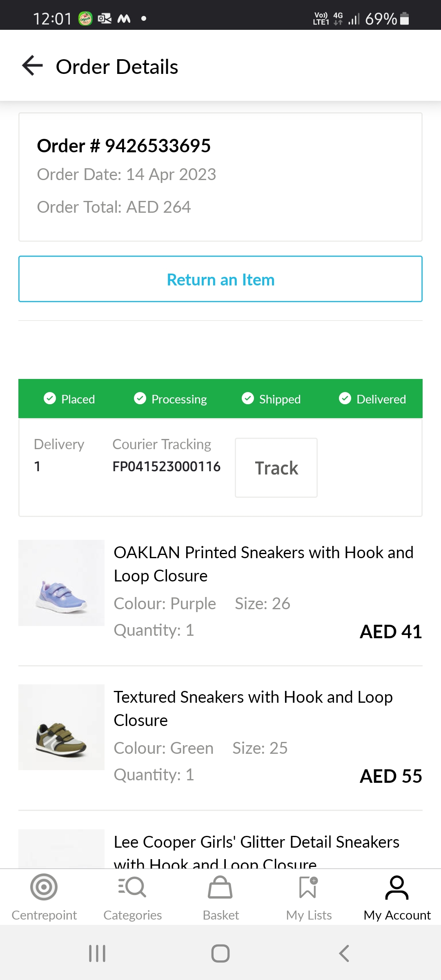Image resolution: width=441 pixels, height=980 pixels.
Task: Open the purple OAKLAN sneaker thumbnail
Action: [x=61, y=583]
